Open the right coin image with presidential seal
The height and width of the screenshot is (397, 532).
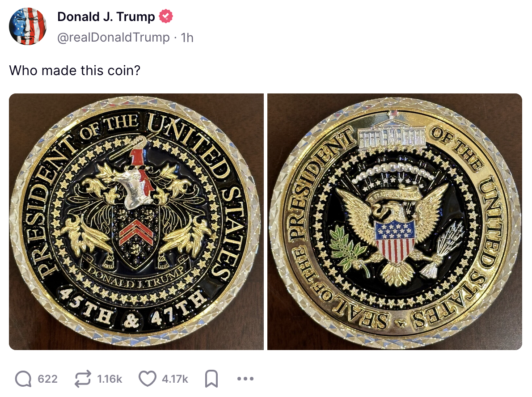click(x=395, y=222)
